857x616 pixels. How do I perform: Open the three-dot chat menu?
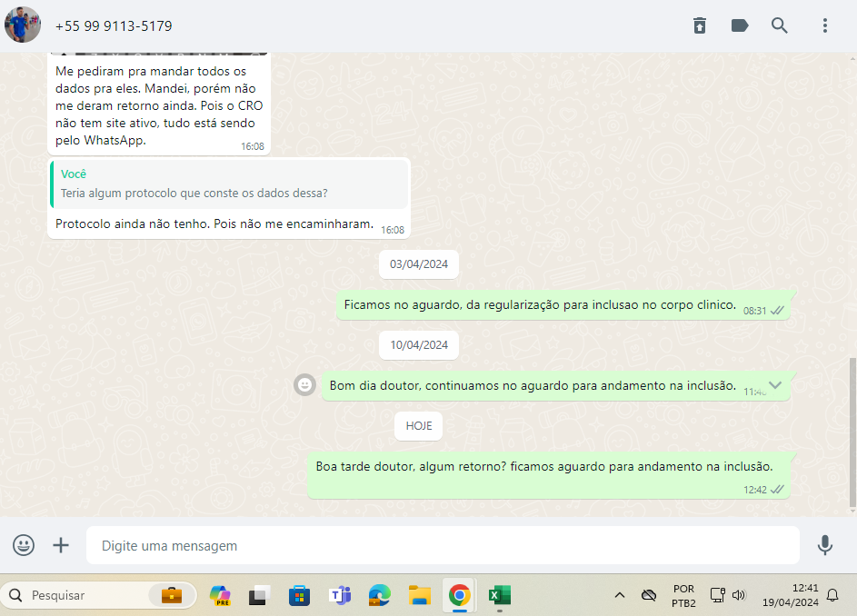click(825, 25)
